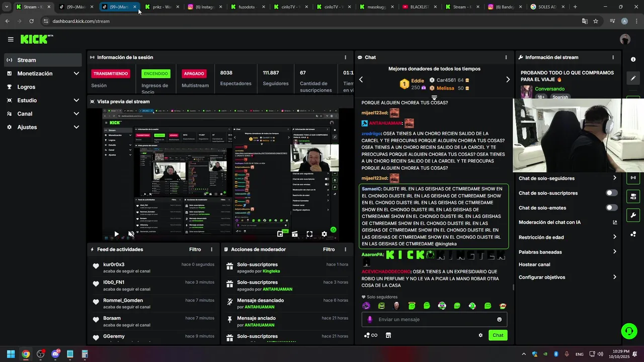
Task: Select Stream in the sidebar
Action: pos(43,60)
